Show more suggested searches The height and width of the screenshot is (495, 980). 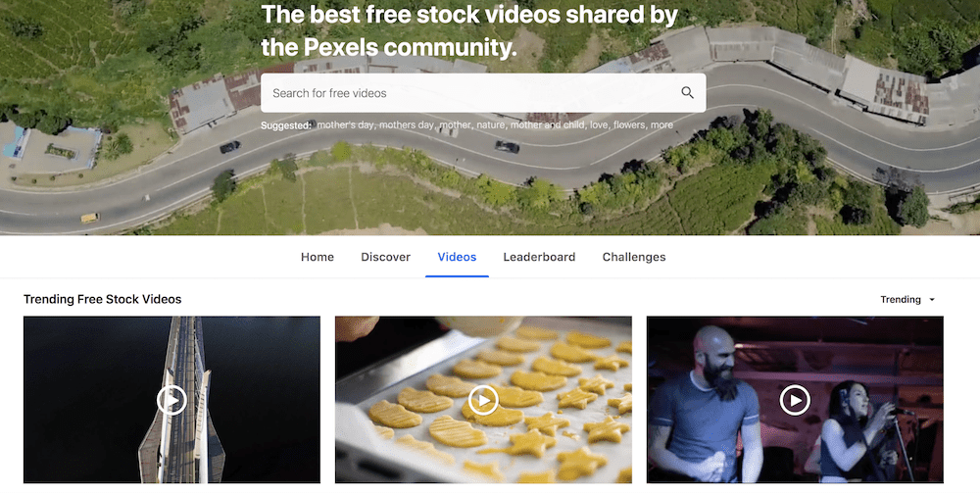point(661,125)
